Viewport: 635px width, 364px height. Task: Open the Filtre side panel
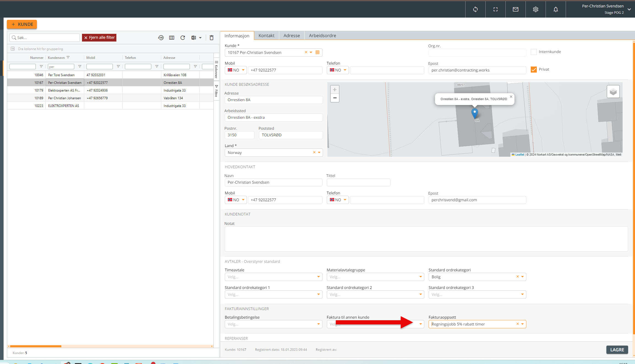216,91
